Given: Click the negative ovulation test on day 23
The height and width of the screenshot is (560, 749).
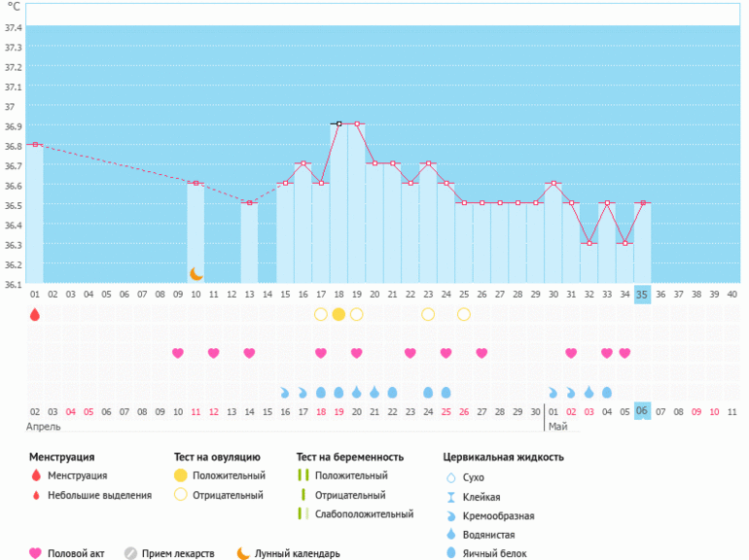Looking at the screenshot, I should pyautogui.click(x=428, y=314).
